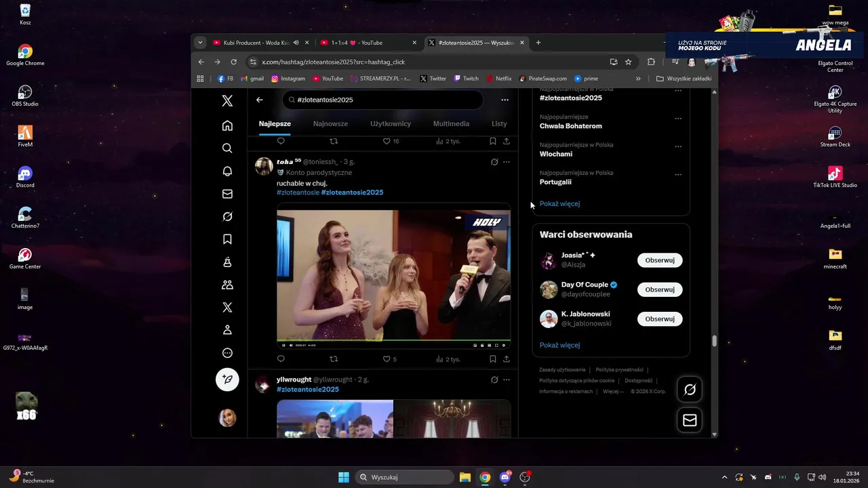Click Grok icon on yllwrought's post
868x488 pixels.
pos(494,380)
